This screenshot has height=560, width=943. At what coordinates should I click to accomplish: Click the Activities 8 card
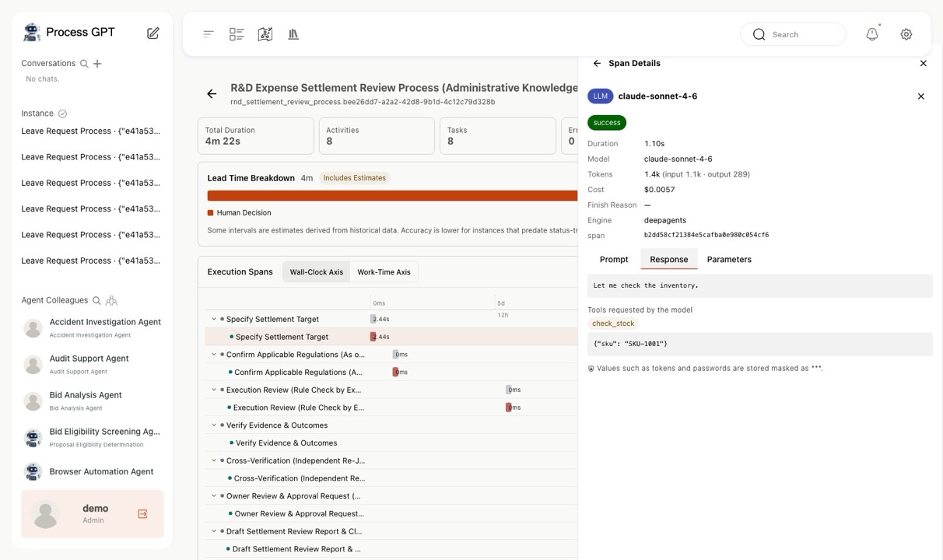coord(377,136)
